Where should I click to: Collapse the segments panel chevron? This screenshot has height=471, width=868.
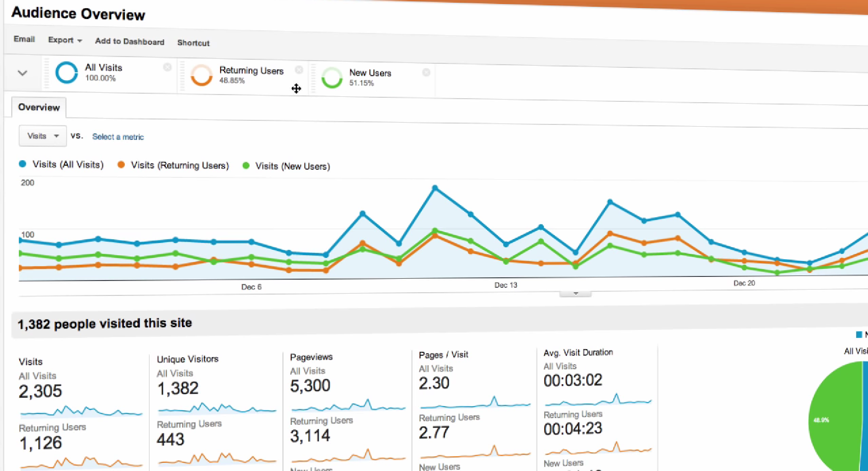22,72
